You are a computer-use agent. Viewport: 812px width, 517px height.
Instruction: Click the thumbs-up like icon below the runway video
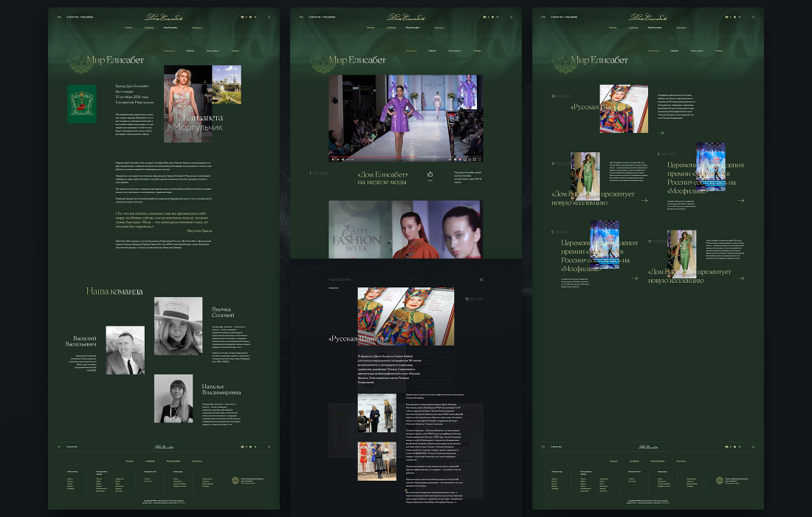click(430, 174)
